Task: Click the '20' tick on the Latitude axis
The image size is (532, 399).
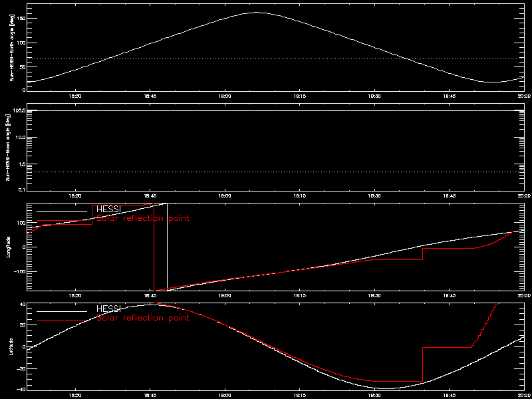Action: [22, 325]
